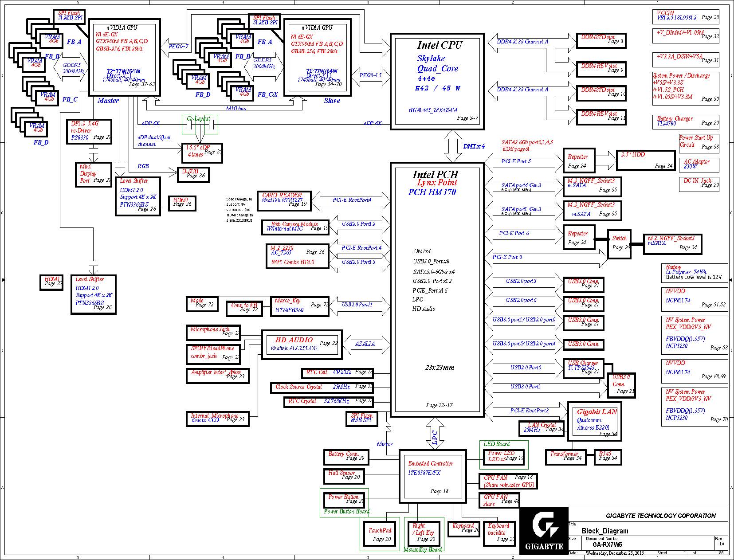The height and width of the screenshot is (560, 734).
Task: Click the TouchPad box
Action: pyautogui.click(x=380, y=534)
